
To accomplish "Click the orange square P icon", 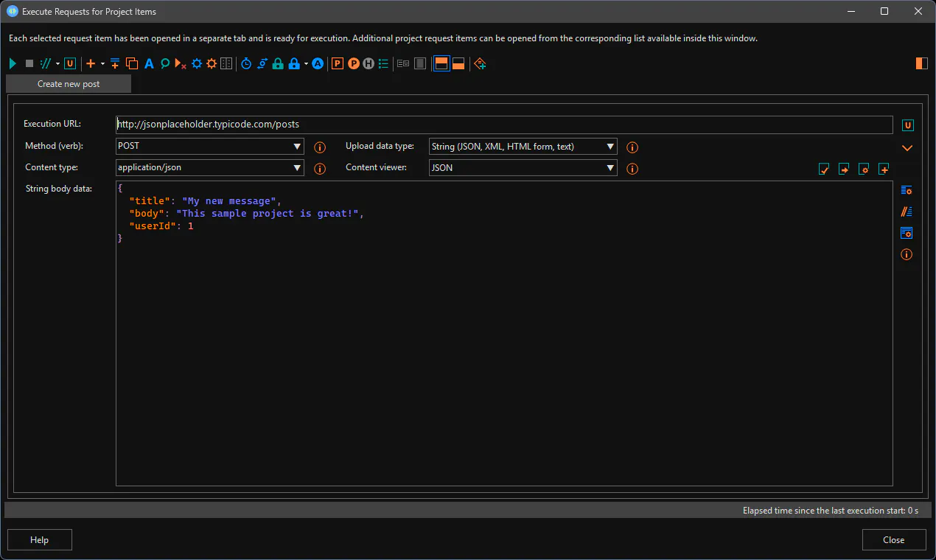I will tap(338, 64).
